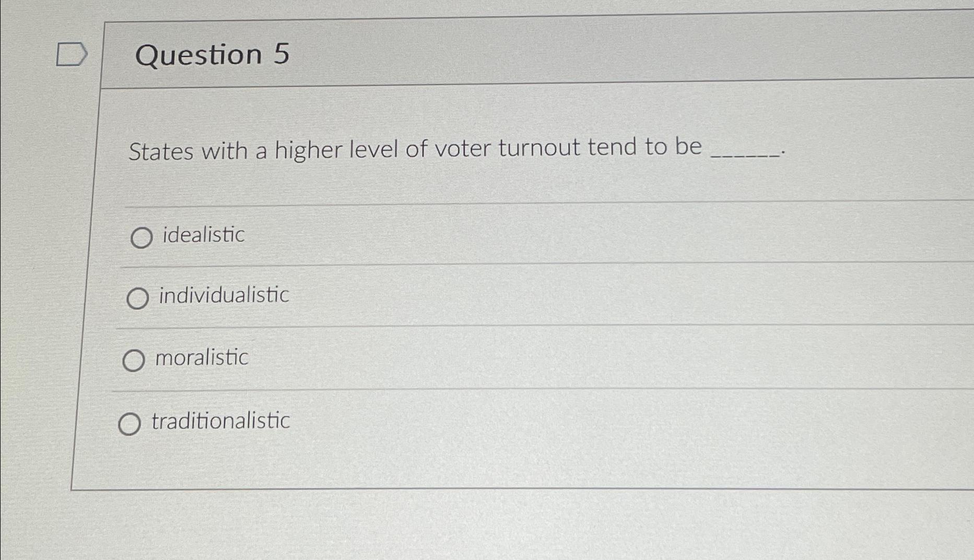Select the individualistic radio button
The image size is (974, 560).
(137, 299)
